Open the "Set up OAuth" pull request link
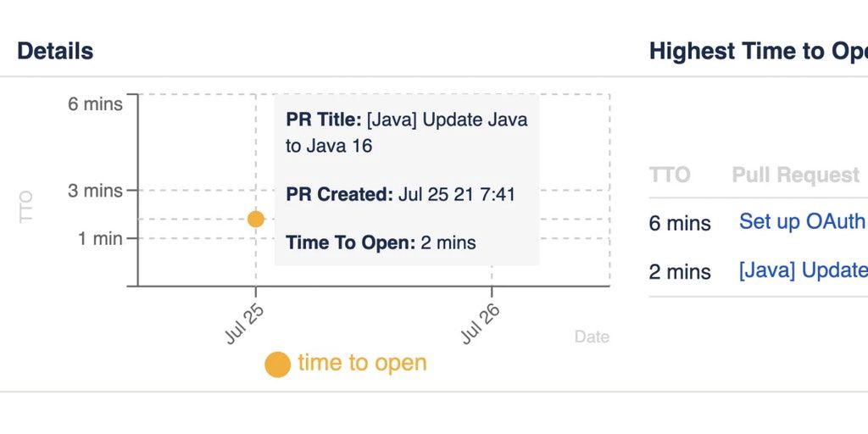 (x=802, y=222)
